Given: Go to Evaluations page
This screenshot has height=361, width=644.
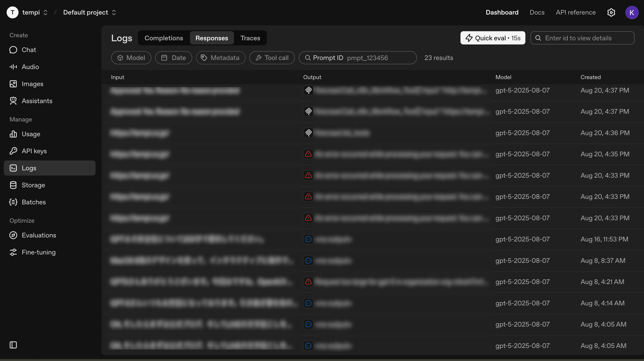Looking at the screenshot, I should click(x=39, y=235).
